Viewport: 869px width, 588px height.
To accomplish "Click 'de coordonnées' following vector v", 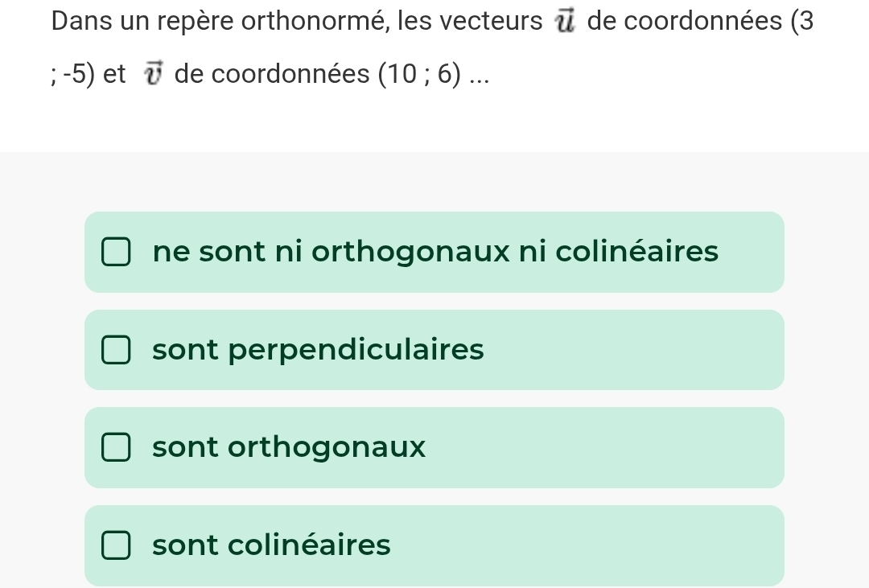I will (270, 76).
